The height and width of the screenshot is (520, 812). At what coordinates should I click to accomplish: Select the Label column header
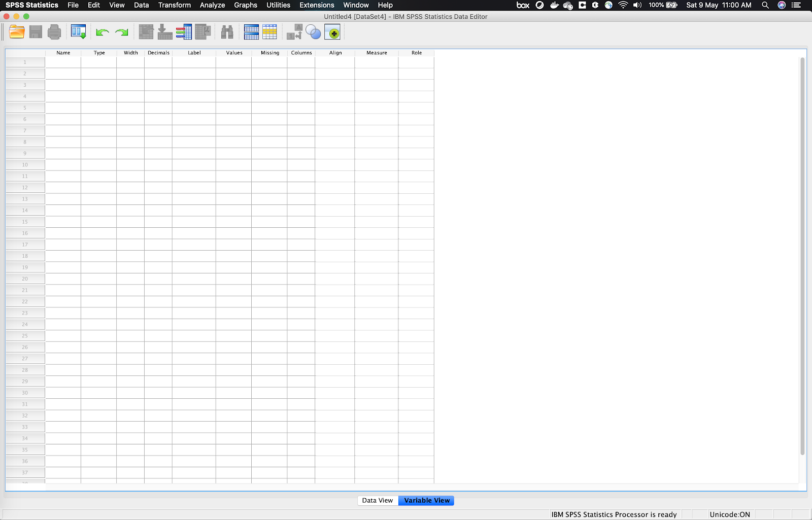(194, 53)
